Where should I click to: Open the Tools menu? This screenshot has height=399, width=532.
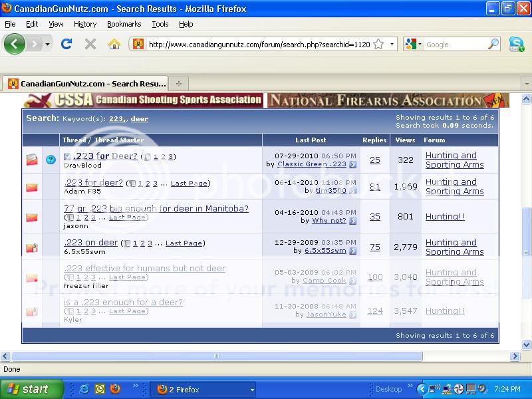pos(160,24)
